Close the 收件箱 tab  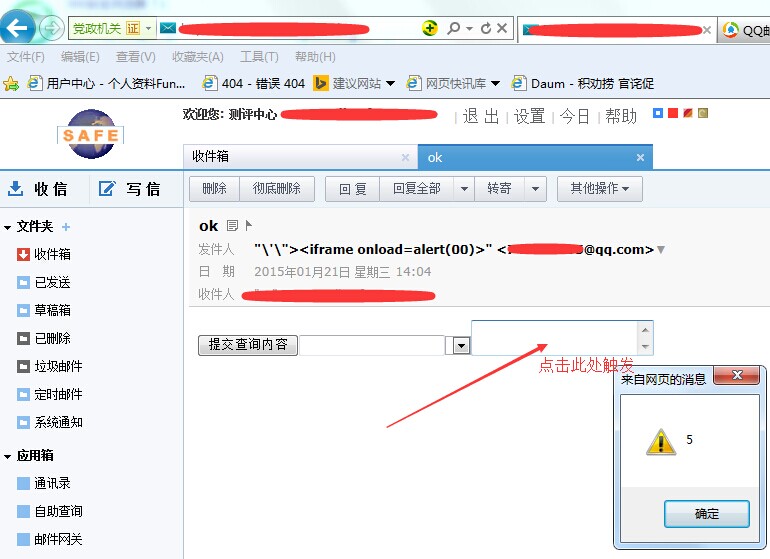tap(405, 157)
